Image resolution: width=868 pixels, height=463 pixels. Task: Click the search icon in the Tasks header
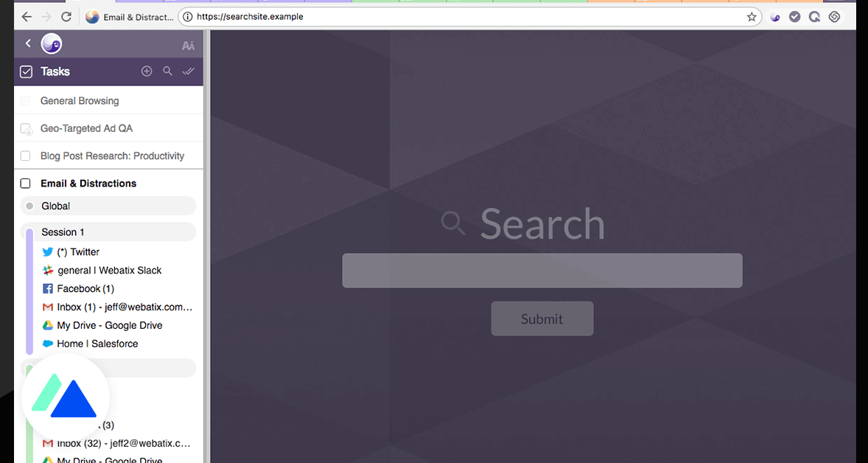click(167, 71)
